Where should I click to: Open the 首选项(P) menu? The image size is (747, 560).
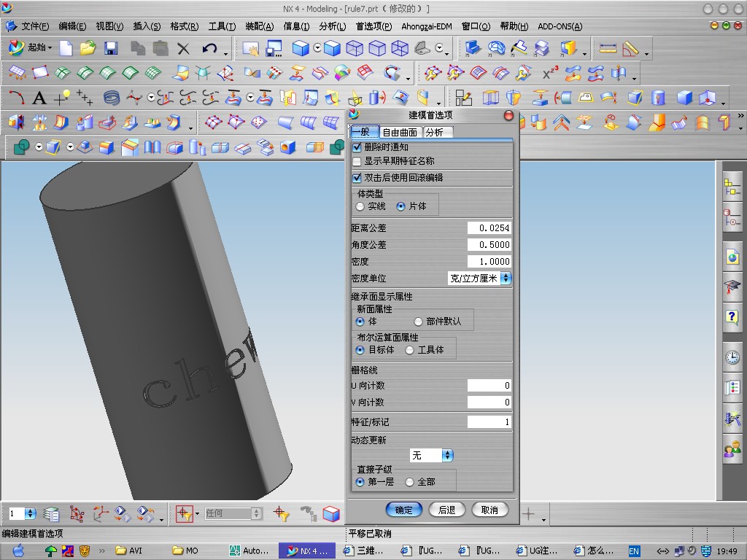(x=373, y=26)
